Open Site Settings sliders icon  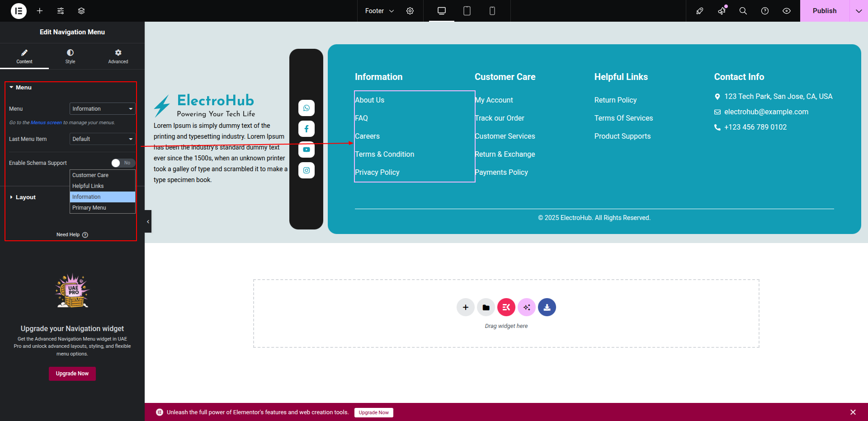pyautogui.click(x=61, y=11)
